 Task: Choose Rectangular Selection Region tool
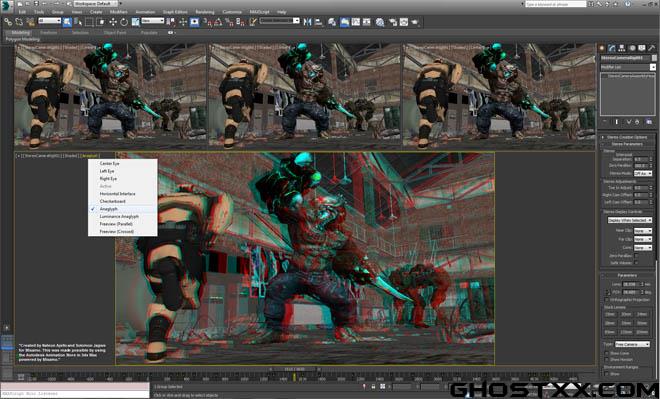[x=89, y=22]
